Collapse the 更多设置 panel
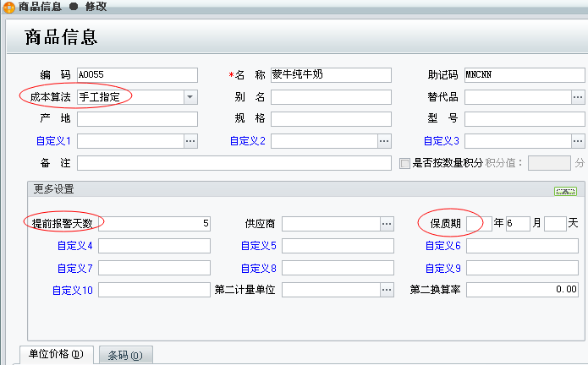Screen dimensions: 588x365 [x=565, y=191]
